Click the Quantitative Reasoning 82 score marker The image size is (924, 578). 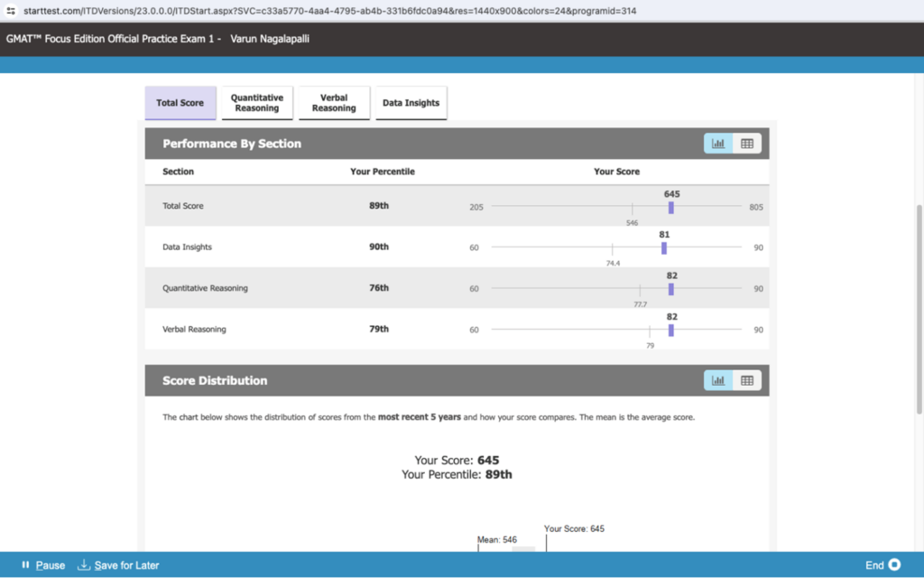point(671,289)
